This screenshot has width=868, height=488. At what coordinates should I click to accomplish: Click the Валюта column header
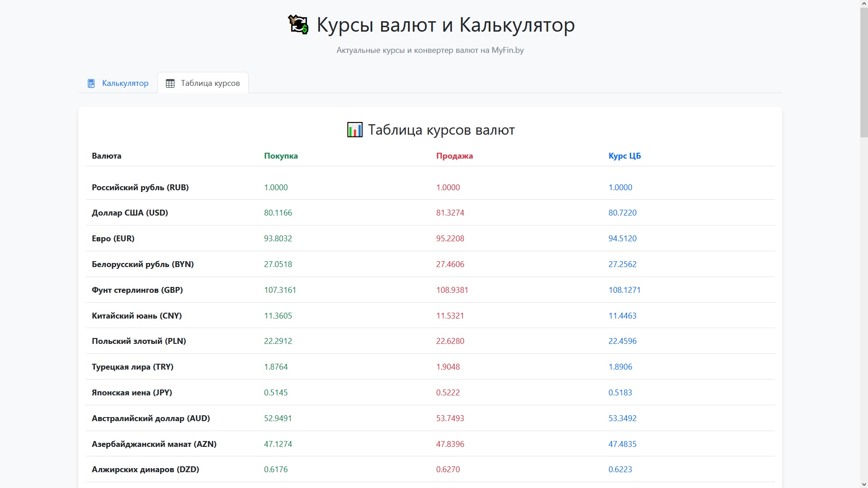[106, 156]
